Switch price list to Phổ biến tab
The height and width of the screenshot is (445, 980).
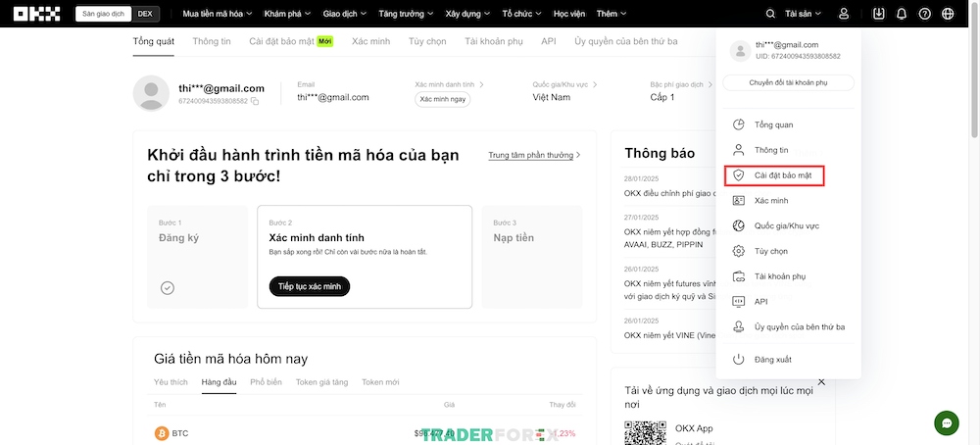[x=266, y=382]
